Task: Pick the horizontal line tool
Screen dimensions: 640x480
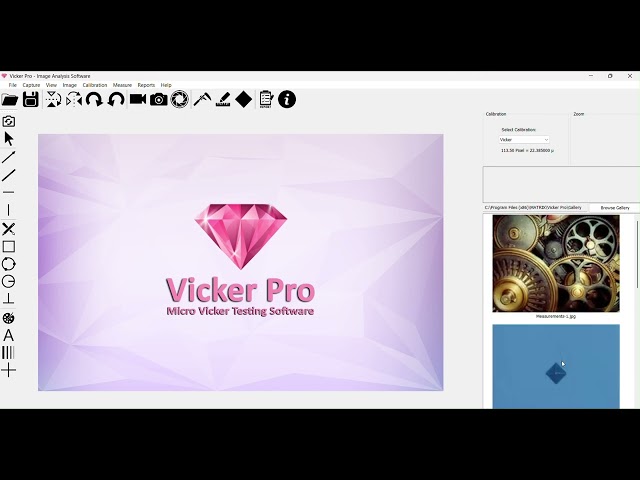Action: click(9, 192)
